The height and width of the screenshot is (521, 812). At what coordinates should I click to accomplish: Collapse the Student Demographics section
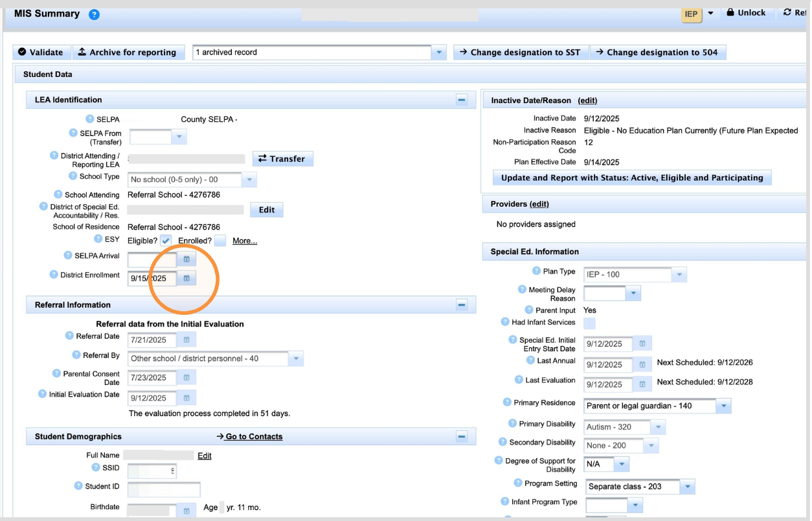tap(462, 437)
